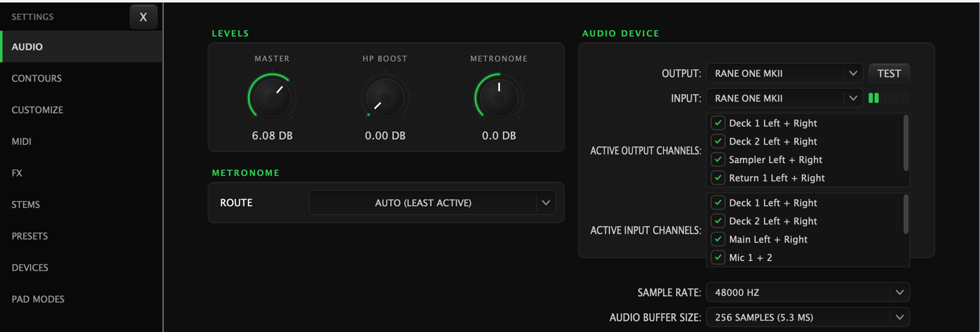Open the Sample Rate dropdown

tap(808, 293)
